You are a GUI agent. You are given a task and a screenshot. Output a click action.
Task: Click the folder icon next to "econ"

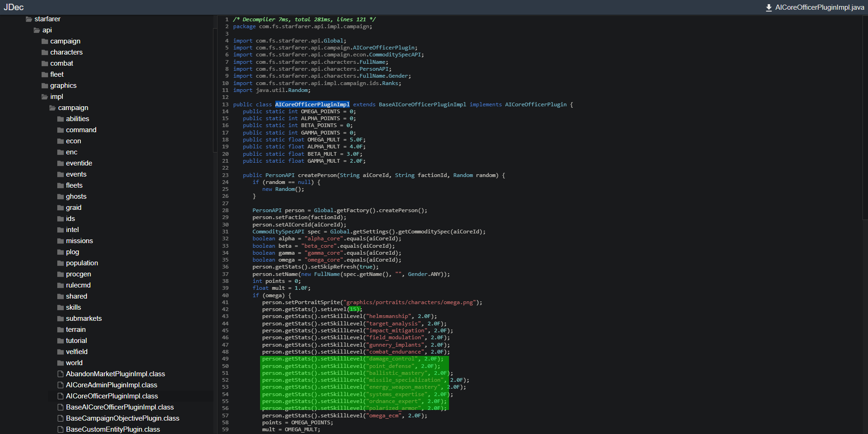point(61,141)
